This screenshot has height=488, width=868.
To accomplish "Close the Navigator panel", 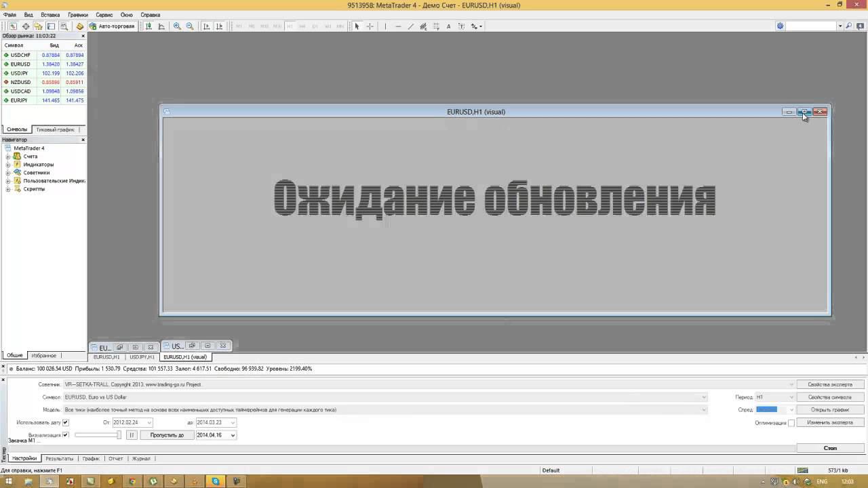I will (83, 140).
